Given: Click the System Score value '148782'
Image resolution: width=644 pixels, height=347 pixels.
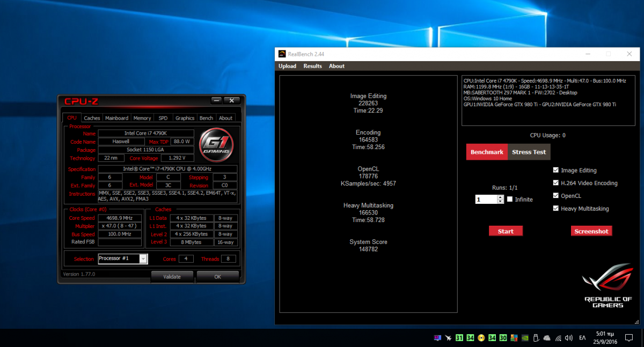Looking at the screenshot, I should (x=368, y=249).
